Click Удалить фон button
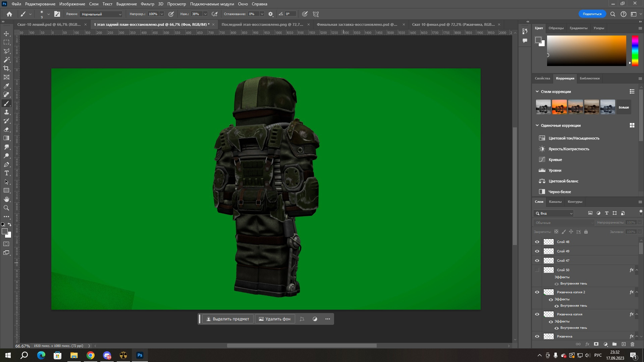The image size is (644, 362). 275,319
